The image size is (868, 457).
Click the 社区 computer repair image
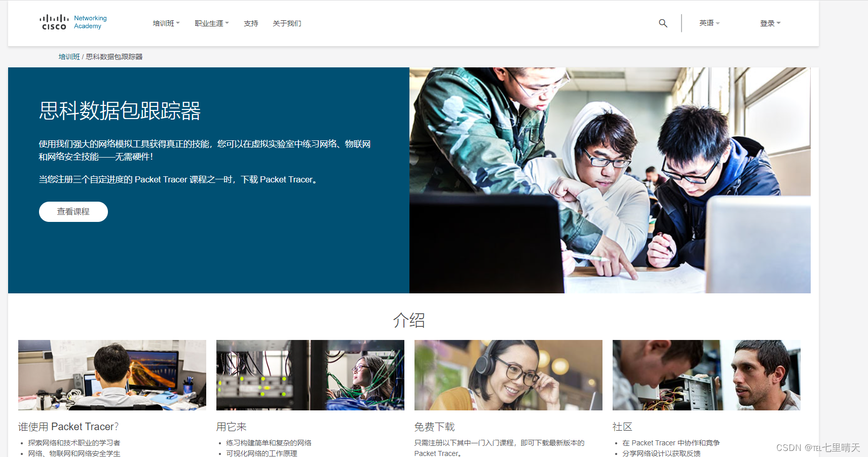point(706,375)
